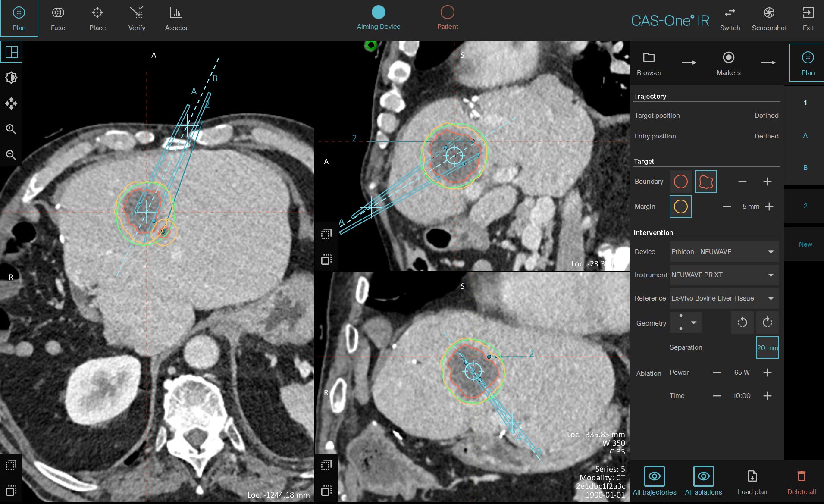Show all trajectories

click(x=655, y=479)
